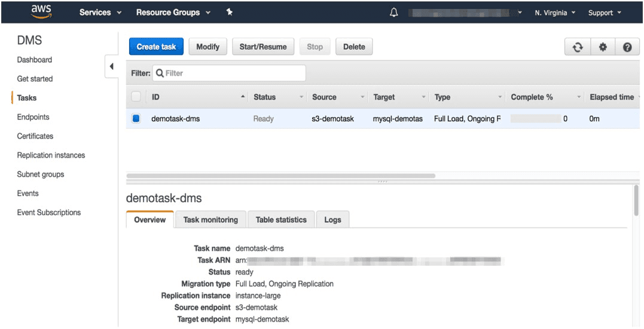Click the Delete button
Screen dimensions: 644x329
[354, 47]
